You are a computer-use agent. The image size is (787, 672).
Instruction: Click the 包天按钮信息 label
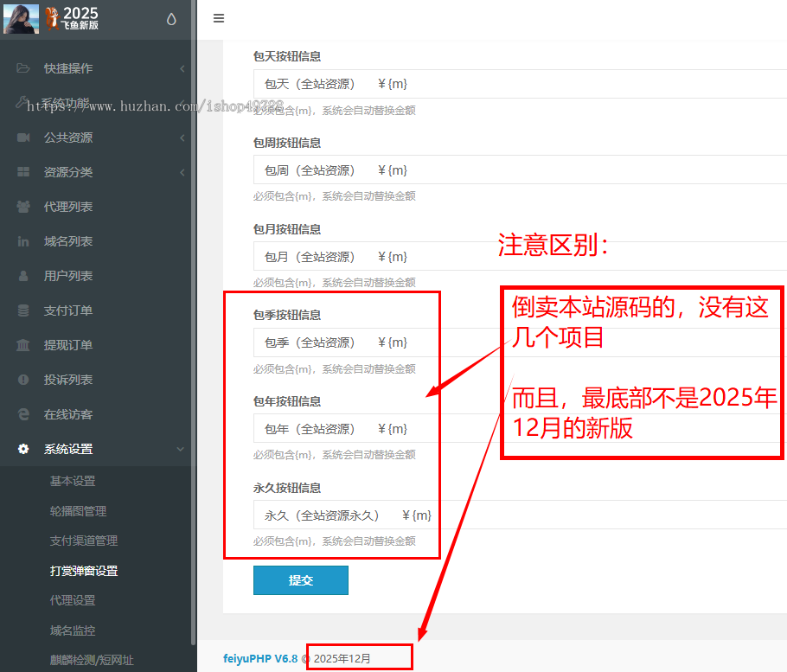click(x=287, y=56)
